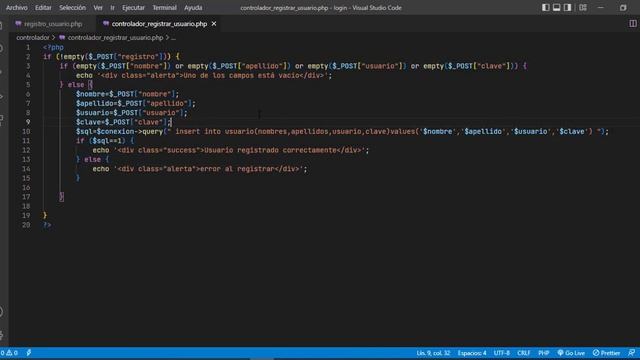Open the Ejecutar menu
This screenshot has width=640, height=360.
[x=133, y=8]
